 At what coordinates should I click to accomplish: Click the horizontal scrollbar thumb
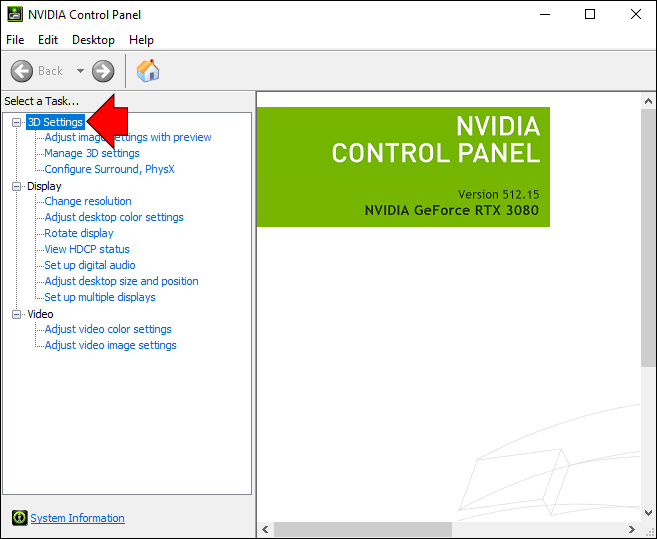point(363,529)
